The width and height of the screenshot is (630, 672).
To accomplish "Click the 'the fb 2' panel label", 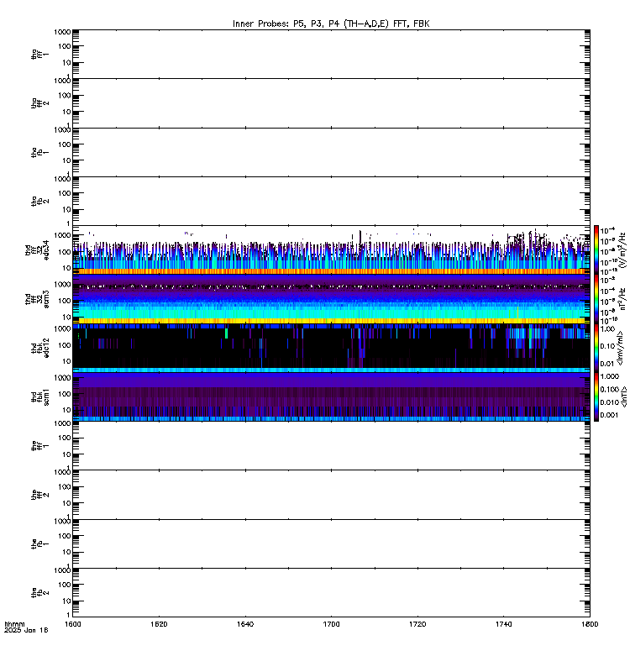I will [x=39, y=593].
